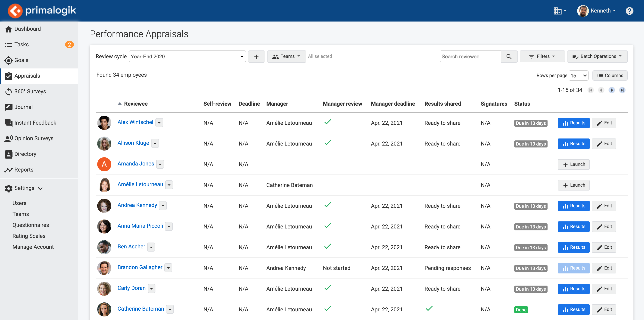The image size is (644, 320).
Task: Click Results for Ben Ascher
Action: click(x=574, y=247)
